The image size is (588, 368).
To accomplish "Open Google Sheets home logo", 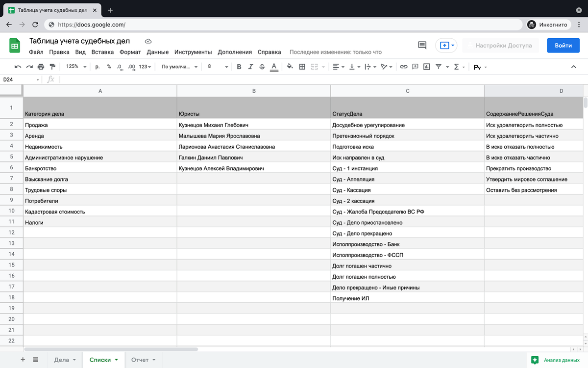I will pos(15,46).
